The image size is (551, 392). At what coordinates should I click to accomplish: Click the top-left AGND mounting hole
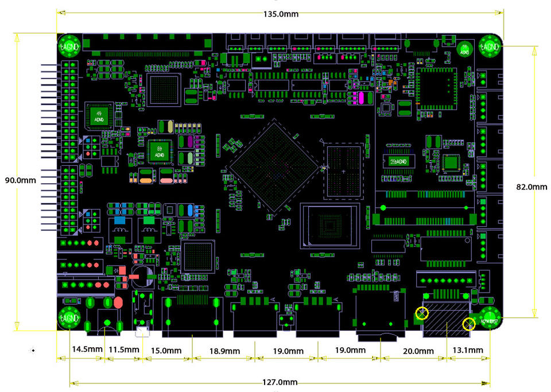click(69, 44)
